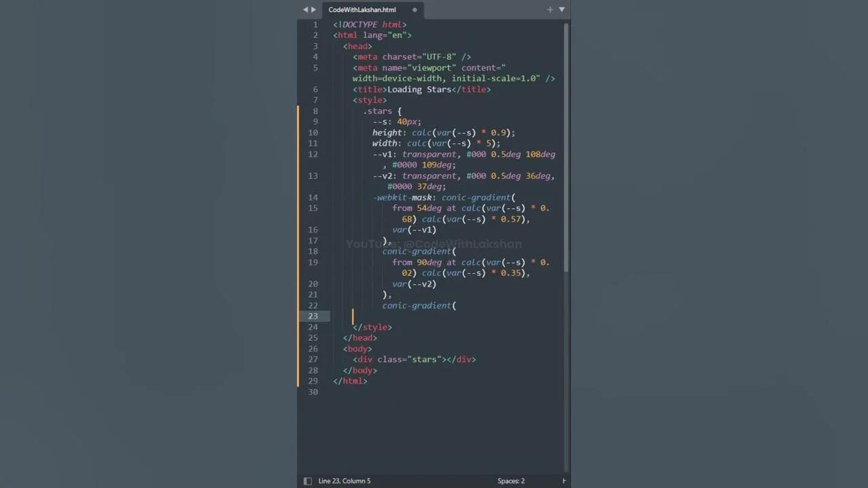
Task: Click the forward navigation arrow
Action: pyautogui.click(x=313, y=9)
